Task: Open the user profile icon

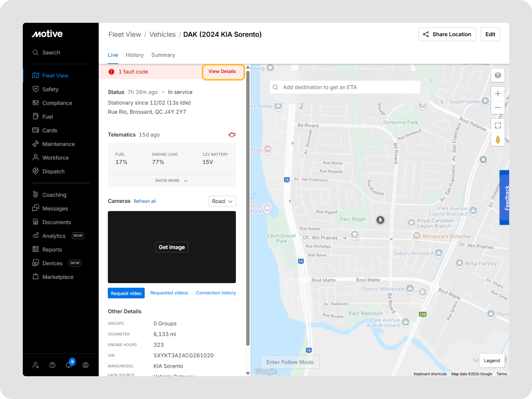Action: [85, 365]
